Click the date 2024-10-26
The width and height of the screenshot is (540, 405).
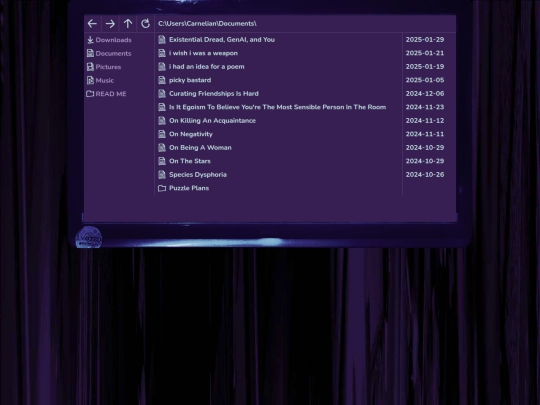coord(425,175)
